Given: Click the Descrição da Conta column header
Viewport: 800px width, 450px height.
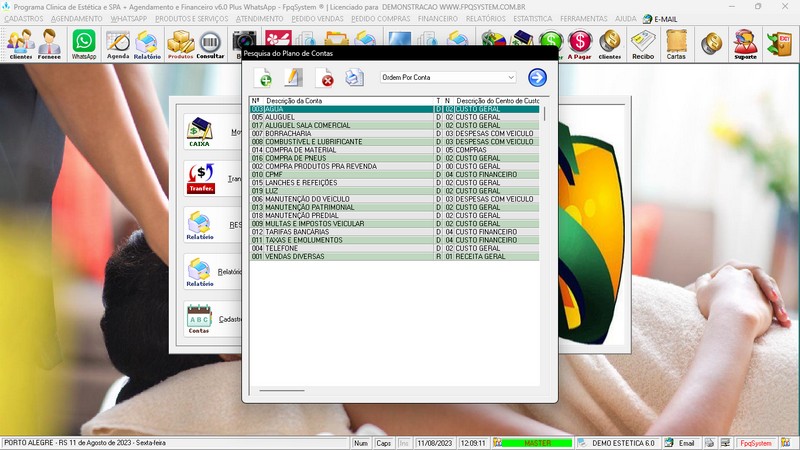Looking at the screenshot, I should 294,101.
